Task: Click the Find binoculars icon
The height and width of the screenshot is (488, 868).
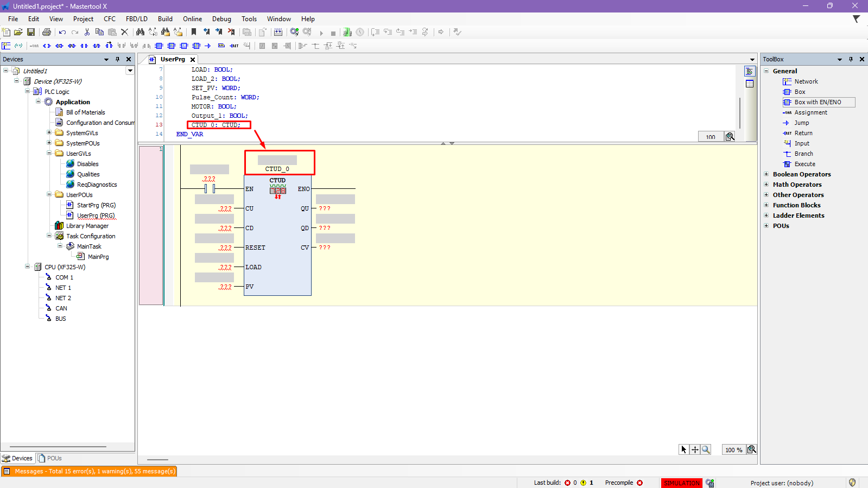Action: tap(140, 33)
